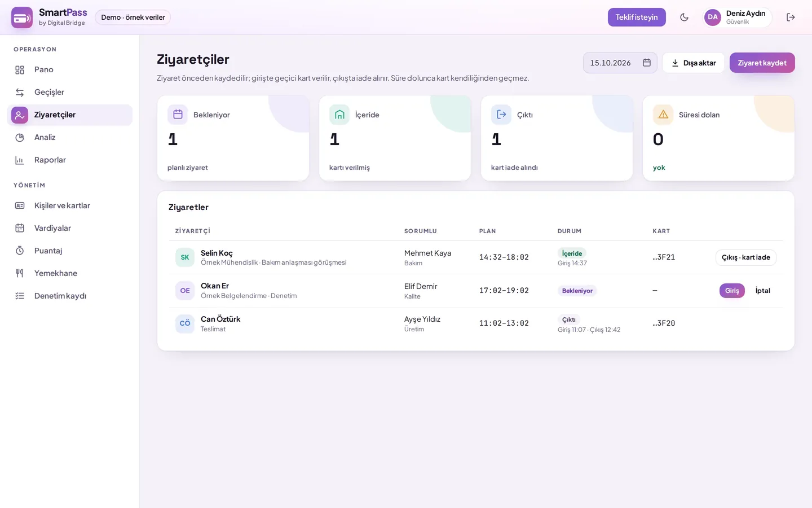The height and width of the screenshot is (508, 812).
Task: Navigate to Raporlar
Action: tap(69, 160)
